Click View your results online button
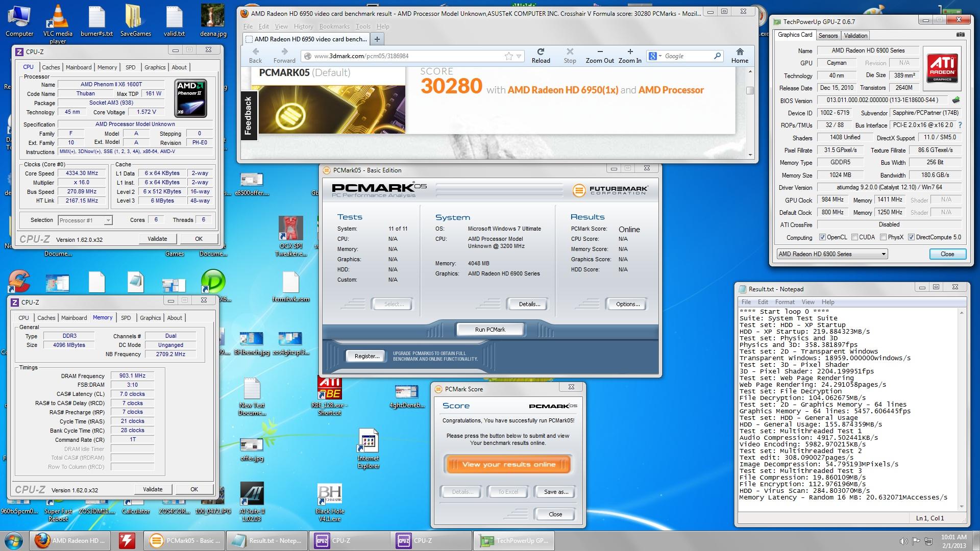This screenshot has height=551, width=980. [508, 465]
